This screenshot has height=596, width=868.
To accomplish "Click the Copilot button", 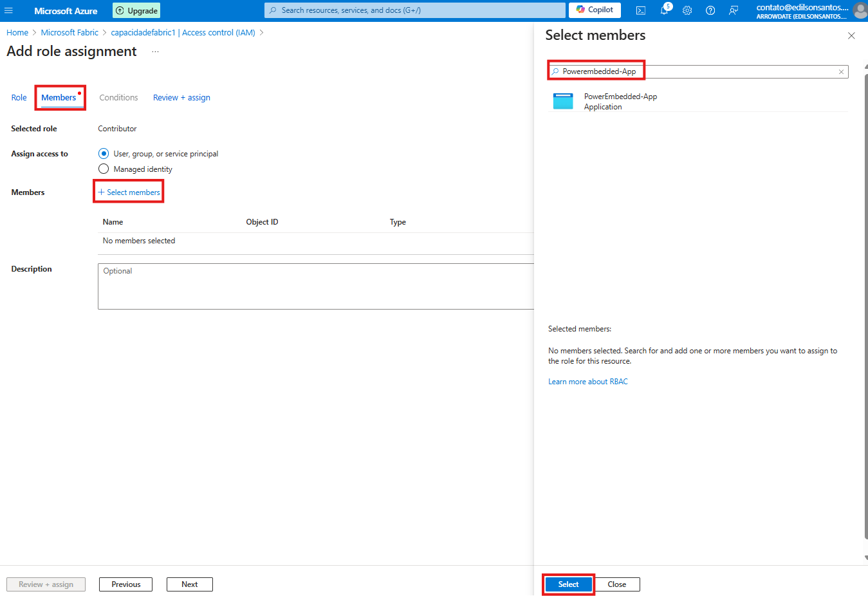I will [x=595, y=10].
